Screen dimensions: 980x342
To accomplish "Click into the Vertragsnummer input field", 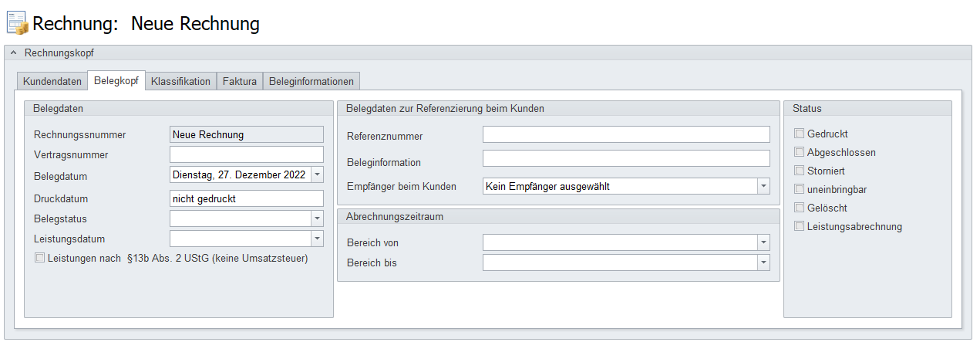I will tap(246, 154).
